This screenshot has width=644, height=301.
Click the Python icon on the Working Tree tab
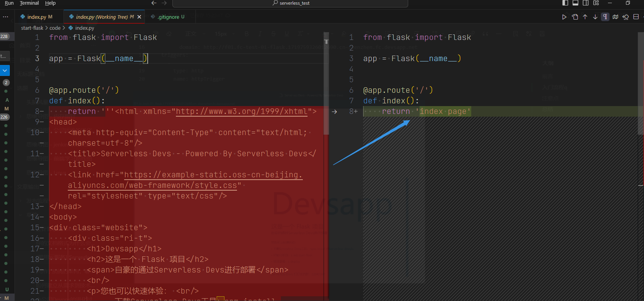71,17
